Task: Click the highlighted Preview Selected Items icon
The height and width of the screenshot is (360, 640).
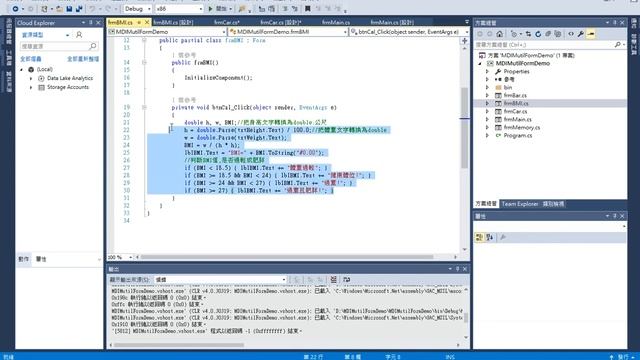Action: tap(591, 34)
